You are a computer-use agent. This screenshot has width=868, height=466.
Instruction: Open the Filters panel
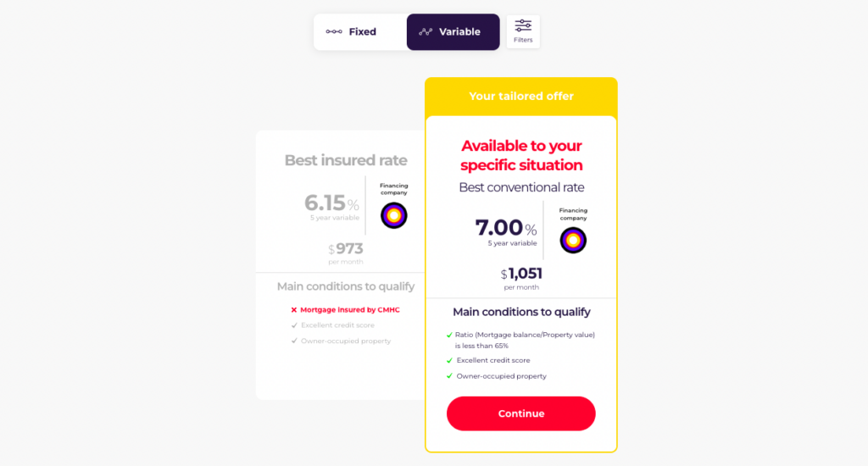tap(523, 31)
